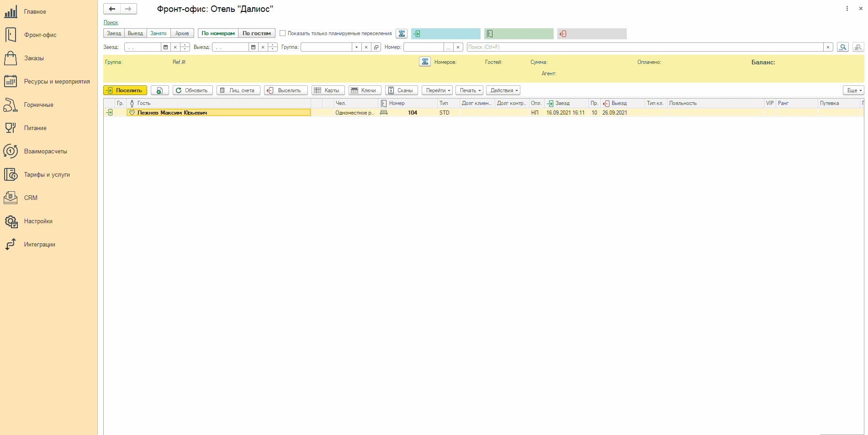The width and height of the screenshot is (868, 435).
Task: Open the Взаиморасчеты section
Action: (45, 151)
